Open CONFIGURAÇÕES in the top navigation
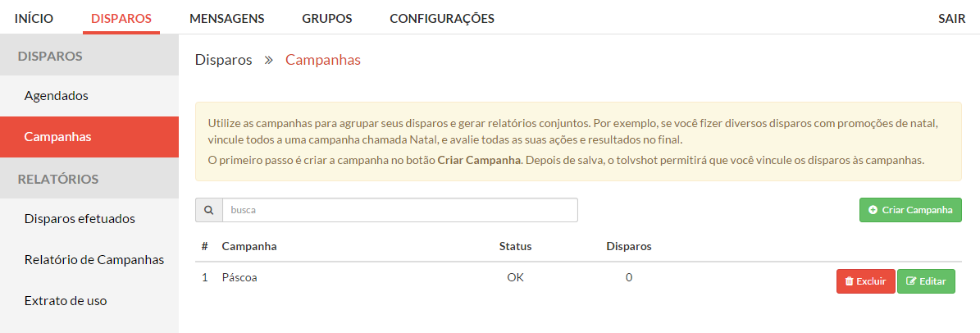 (x=442, y=18)
